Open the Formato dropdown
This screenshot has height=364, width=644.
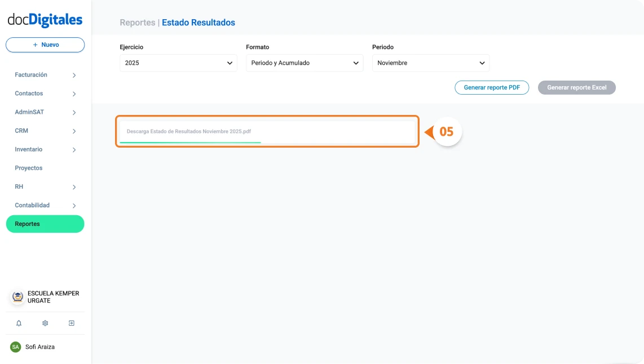click(x=305, y=63)
